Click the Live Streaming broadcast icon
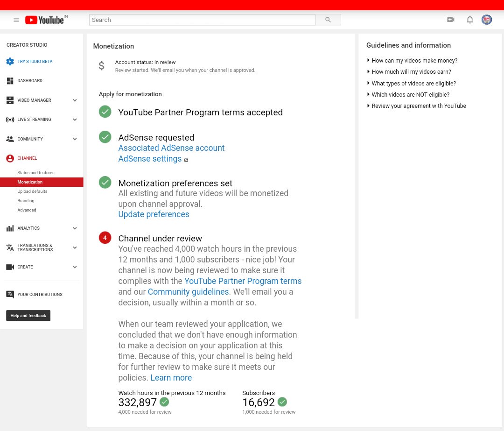This screenshot has height=431, width=504. point(10,120)
